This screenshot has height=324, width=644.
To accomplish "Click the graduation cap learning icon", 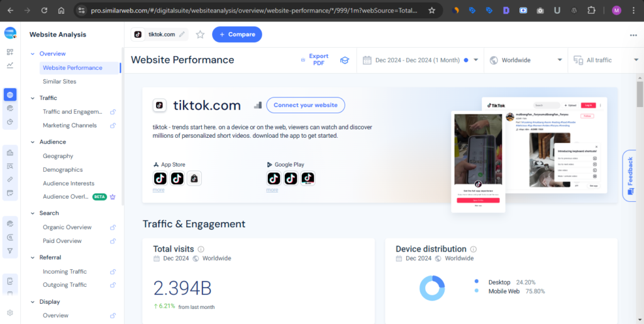I will pyautogui.click(x=344, y=60).
